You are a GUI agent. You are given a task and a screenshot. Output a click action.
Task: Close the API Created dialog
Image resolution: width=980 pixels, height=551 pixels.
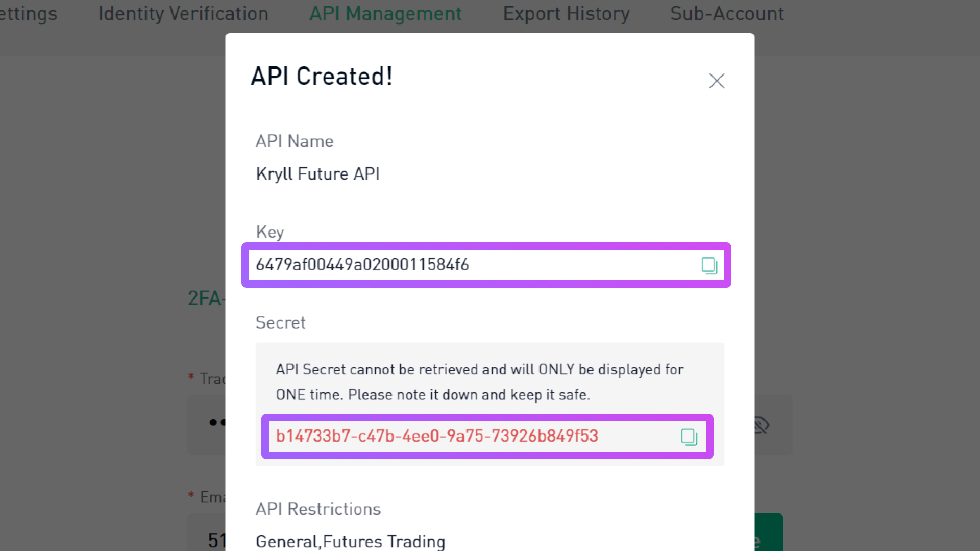tap(717, 81)
